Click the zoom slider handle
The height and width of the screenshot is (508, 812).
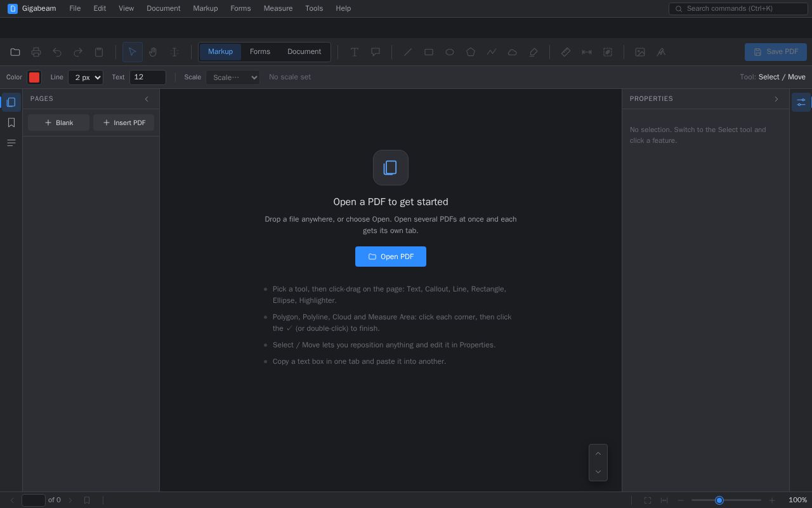pyautogui.click(x=719, y=500)
